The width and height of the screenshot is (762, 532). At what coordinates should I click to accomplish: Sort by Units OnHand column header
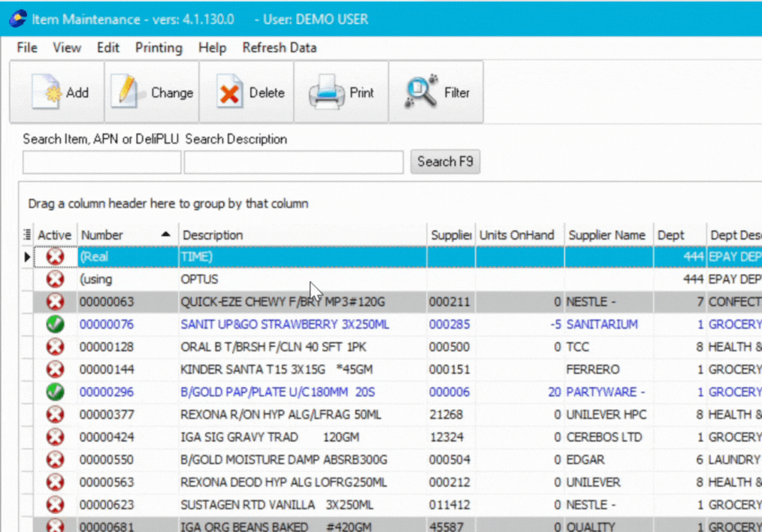tap(519, 235)
